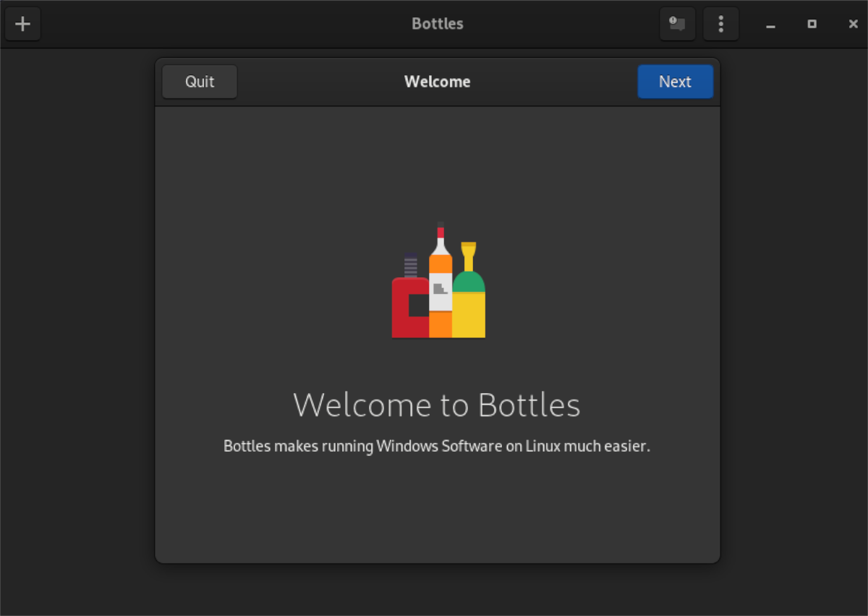Maximize the Bottles window
This screenshot has width=868, height=616.
coord(811,24)
